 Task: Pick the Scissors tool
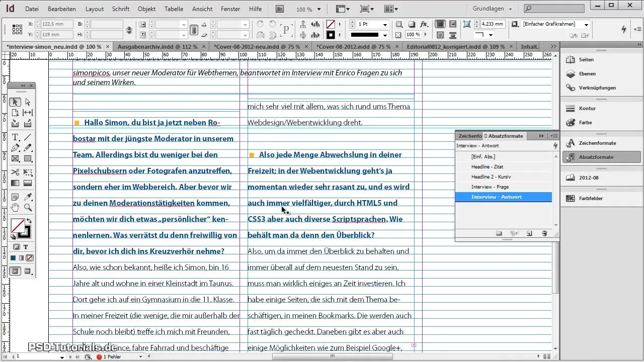click(15, 172)
